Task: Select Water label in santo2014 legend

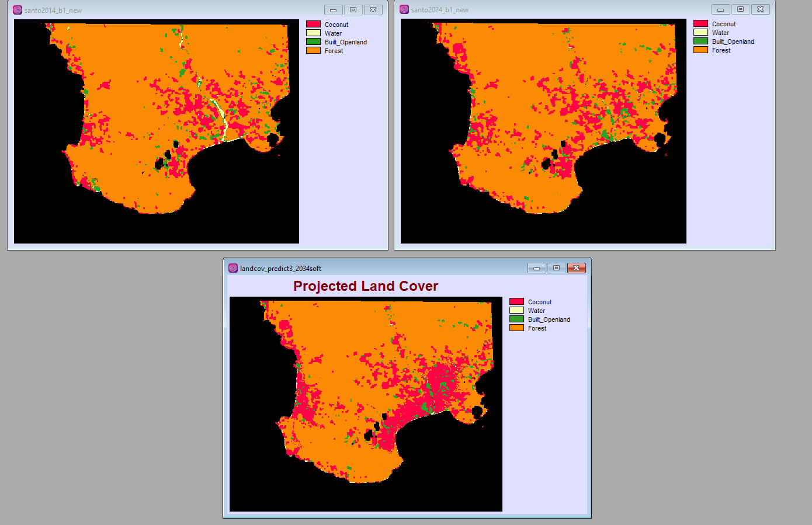Action: point(334,33)
